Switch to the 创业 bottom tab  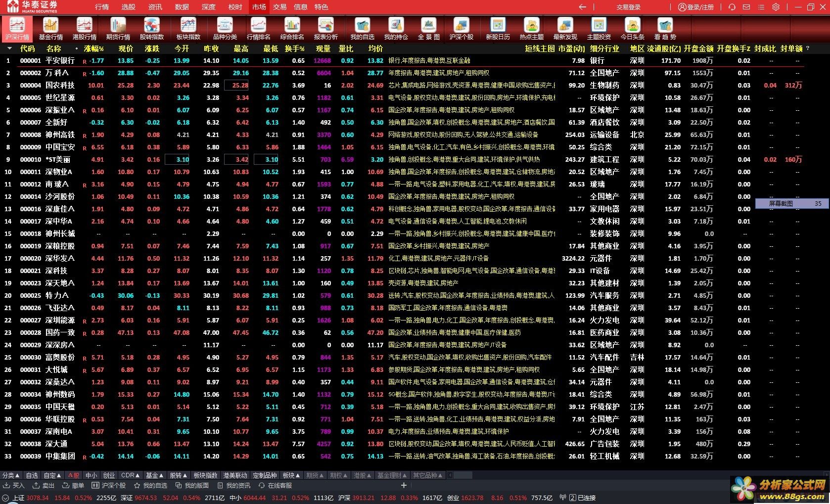tap(109, 475)
